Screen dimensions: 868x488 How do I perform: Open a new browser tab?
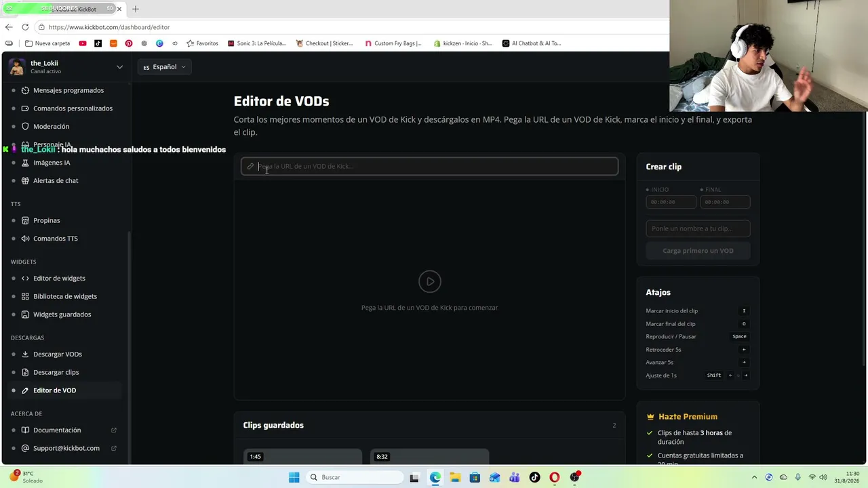click(x=136, y=9)
